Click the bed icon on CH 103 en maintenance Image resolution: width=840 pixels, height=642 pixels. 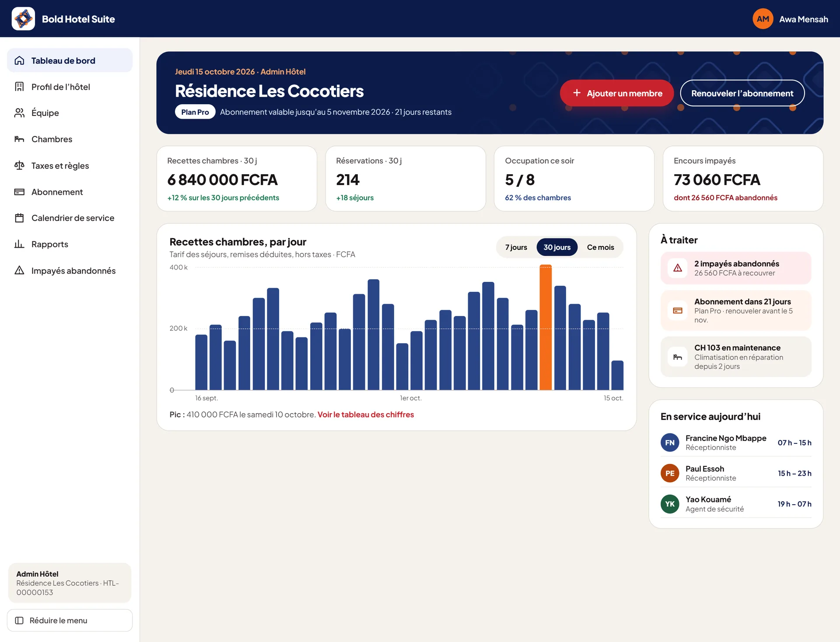tap(677, 357)
